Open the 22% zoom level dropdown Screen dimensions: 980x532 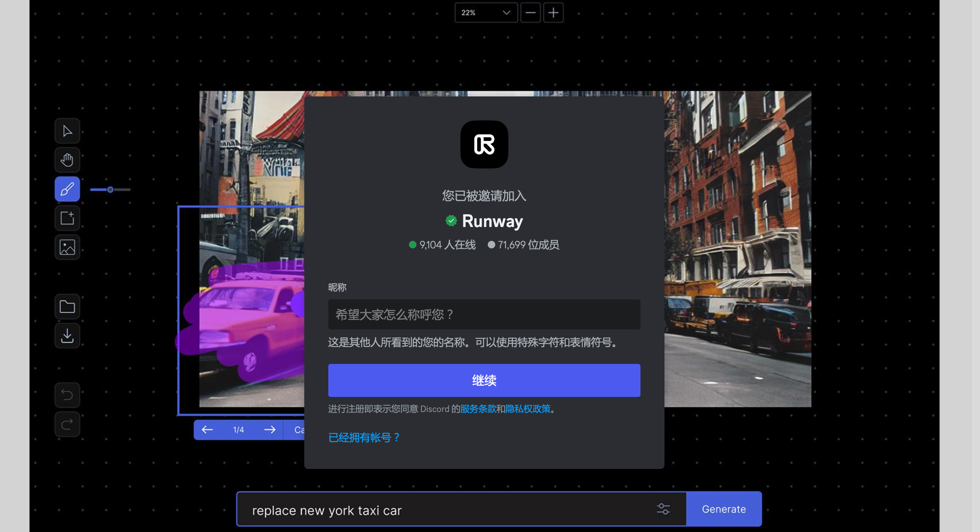coord(486,13)
